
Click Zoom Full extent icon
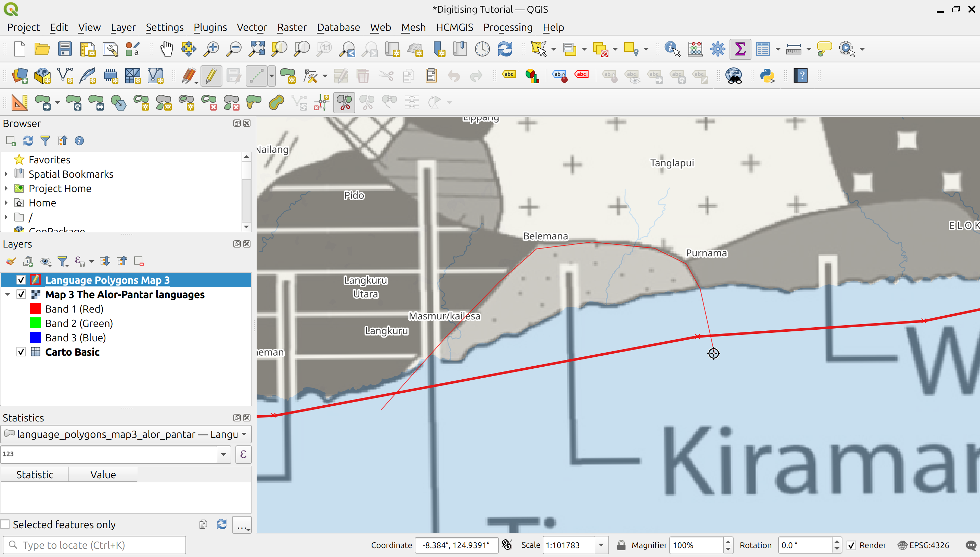pyautogui.click(x=257, y=49)
